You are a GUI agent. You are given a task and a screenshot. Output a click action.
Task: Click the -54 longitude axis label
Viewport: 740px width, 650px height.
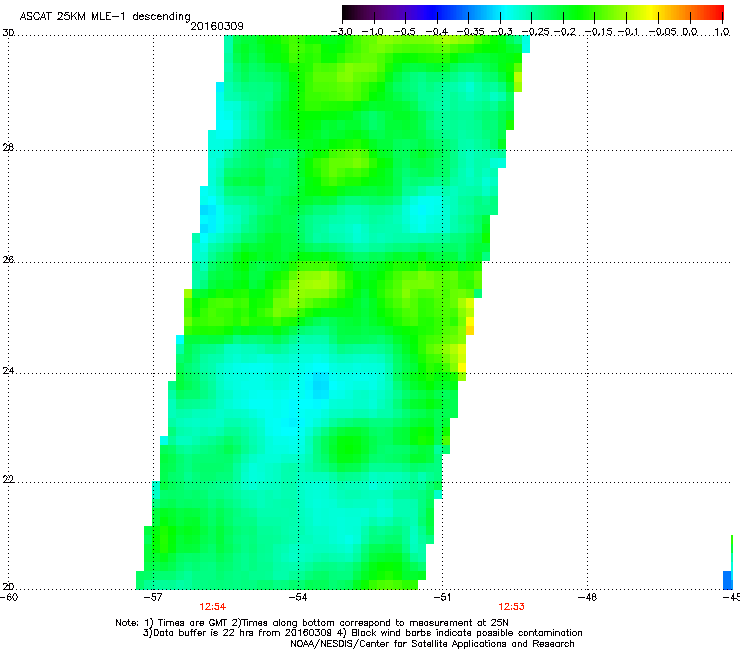point(298,597)
